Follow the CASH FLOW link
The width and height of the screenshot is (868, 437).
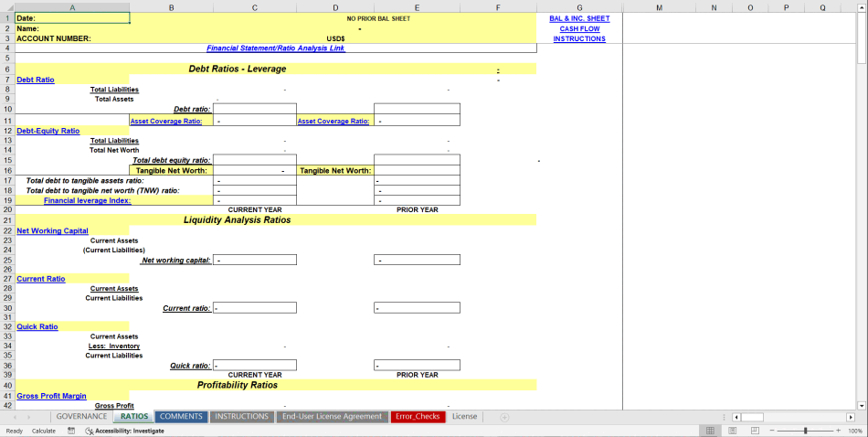tap(579, 28)
